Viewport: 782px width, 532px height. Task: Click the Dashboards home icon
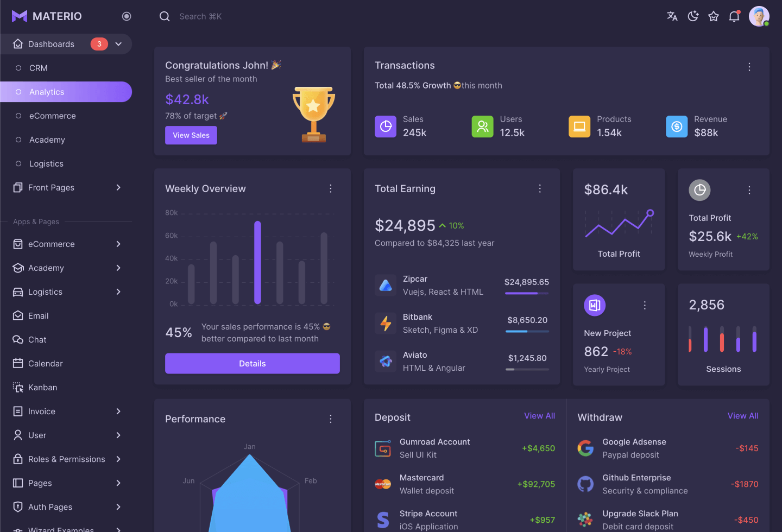pyautogui.click(x=18, y=44)
